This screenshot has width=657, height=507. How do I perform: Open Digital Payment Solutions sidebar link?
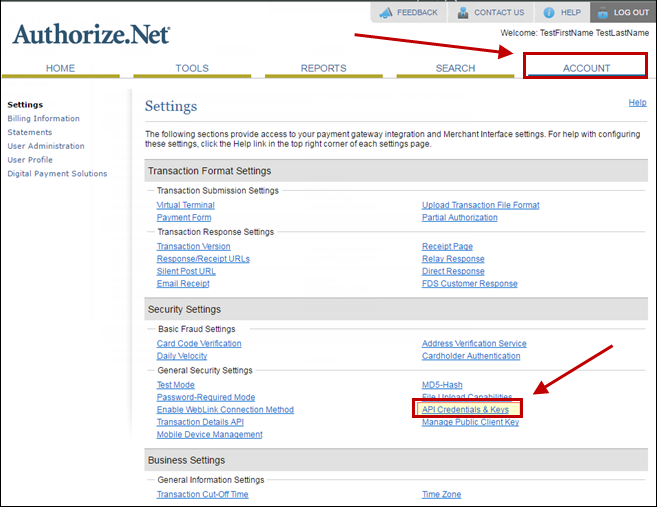(57, 174)
